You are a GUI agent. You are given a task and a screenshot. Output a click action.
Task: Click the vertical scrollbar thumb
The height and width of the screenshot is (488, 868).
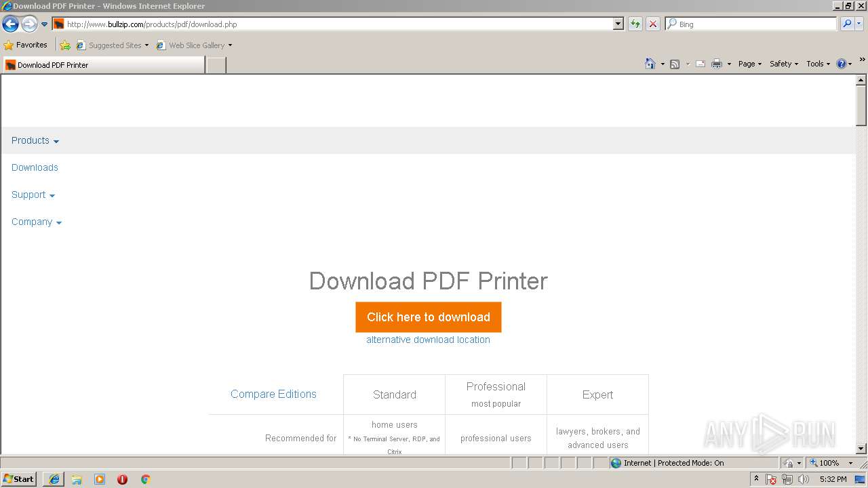click(x=861, y=106)
